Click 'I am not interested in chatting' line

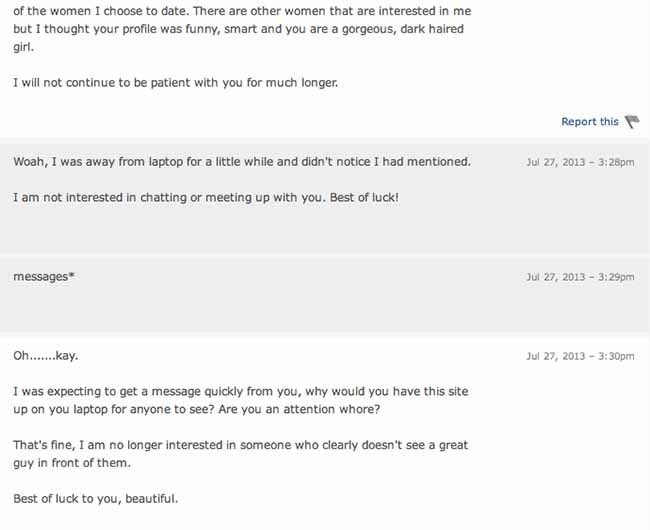(206, 198)
